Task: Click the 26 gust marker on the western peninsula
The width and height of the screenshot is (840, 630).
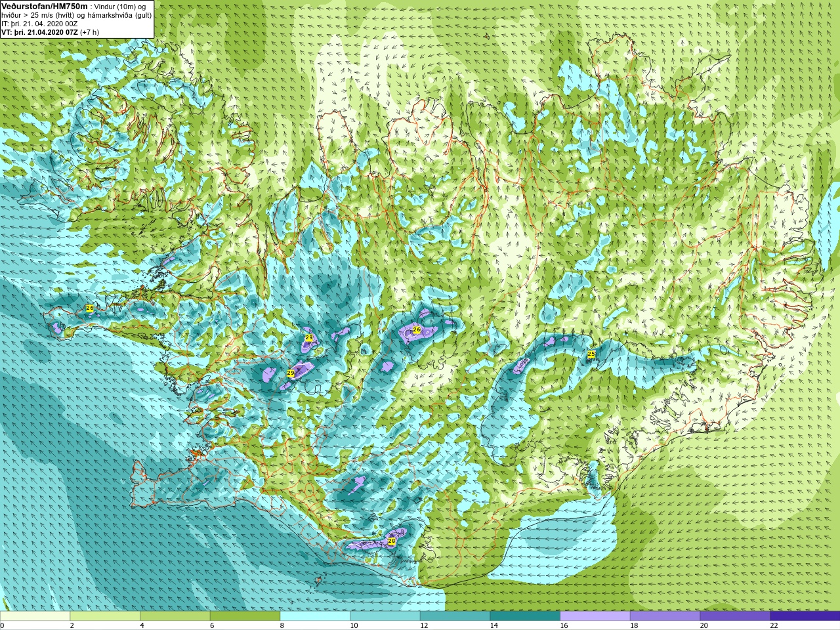Action: point(90,308)
